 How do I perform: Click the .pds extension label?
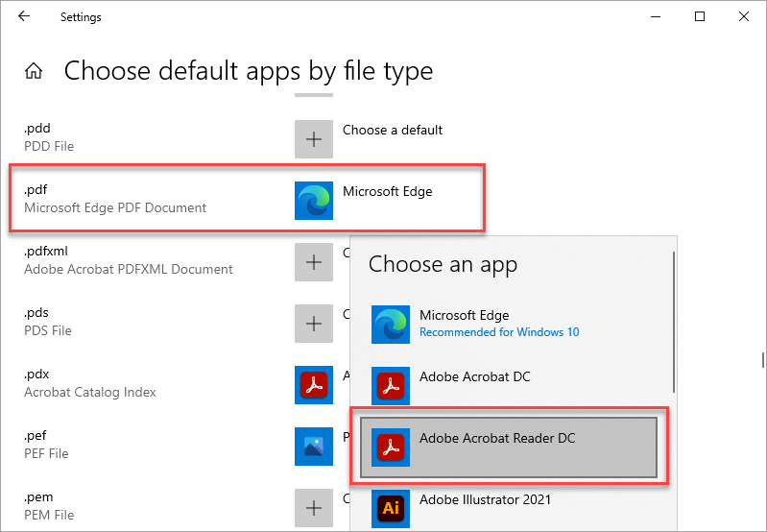point(36,313)
